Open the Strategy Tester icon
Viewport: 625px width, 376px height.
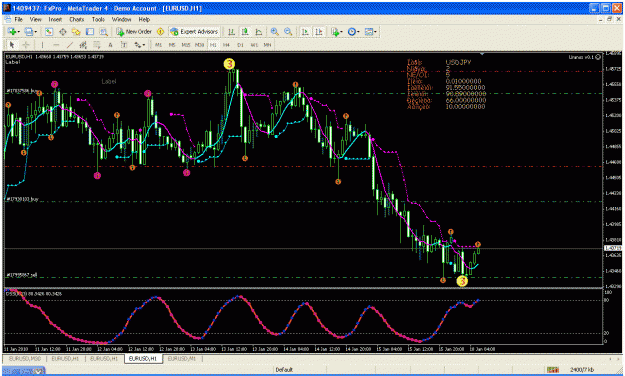click(103, 32)
